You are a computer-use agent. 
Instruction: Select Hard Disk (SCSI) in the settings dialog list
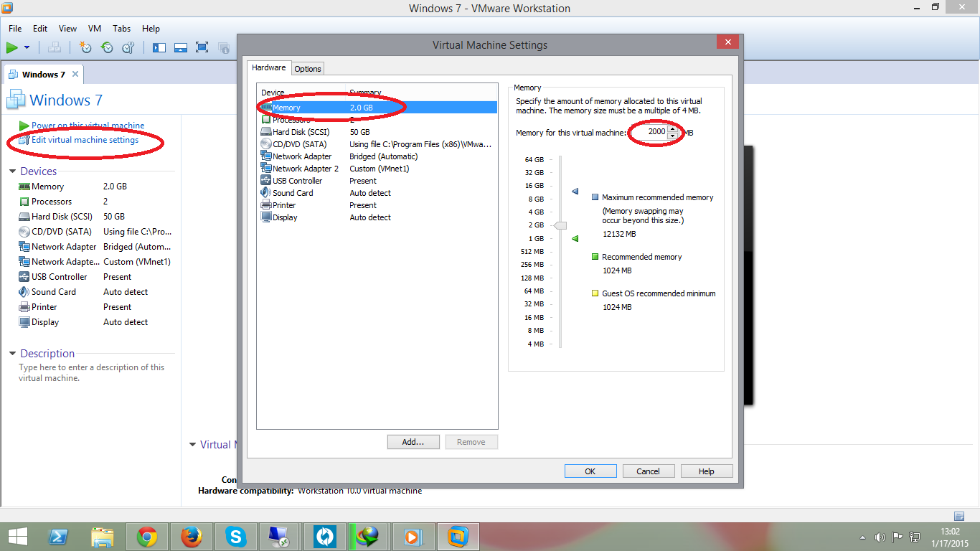[377, 132]
